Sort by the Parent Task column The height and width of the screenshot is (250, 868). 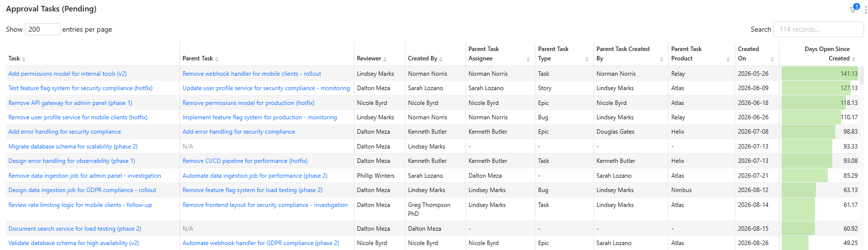coord(217,59)
